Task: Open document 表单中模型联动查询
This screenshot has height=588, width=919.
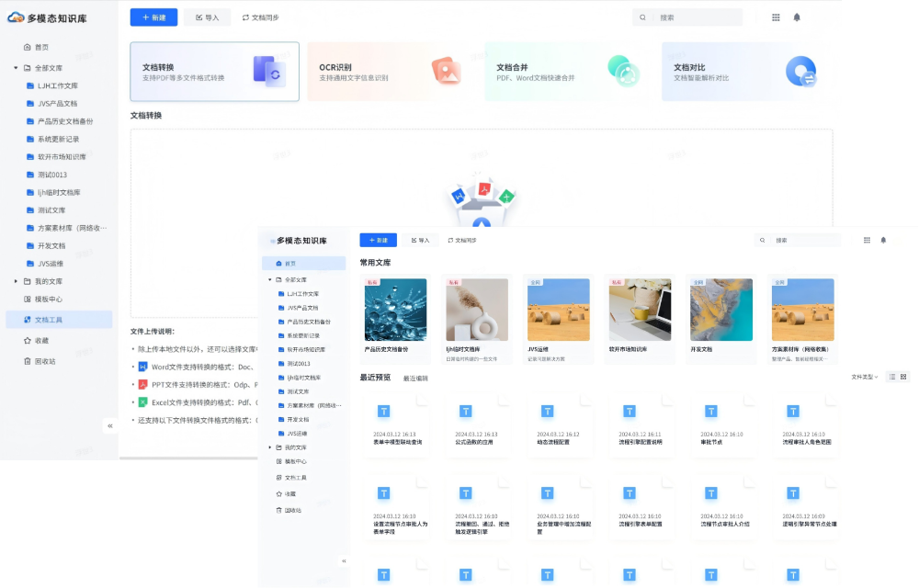Action: click(396, 424)
